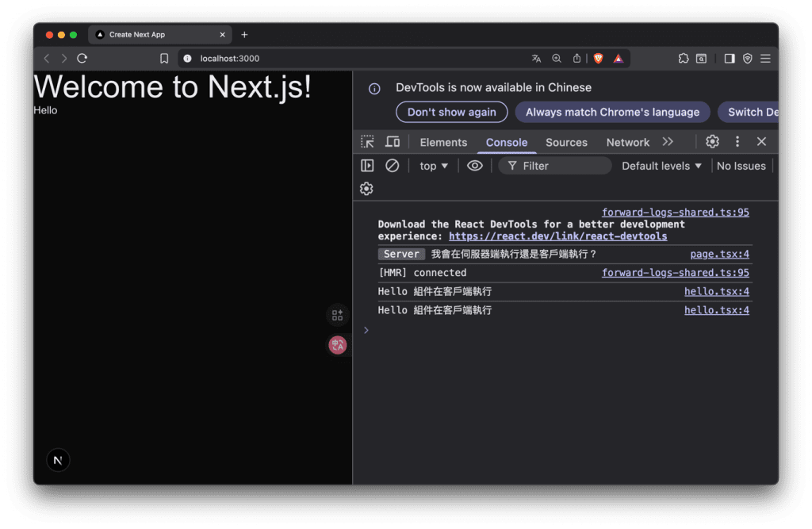Click the console Filter input field
812x529 pixels.
pyautogui.click(x=563, y=166)
